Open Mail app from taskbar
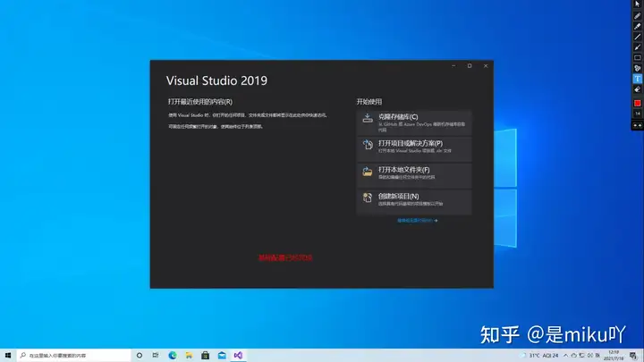This screenshot has height=362, width=644. [222, 355]
